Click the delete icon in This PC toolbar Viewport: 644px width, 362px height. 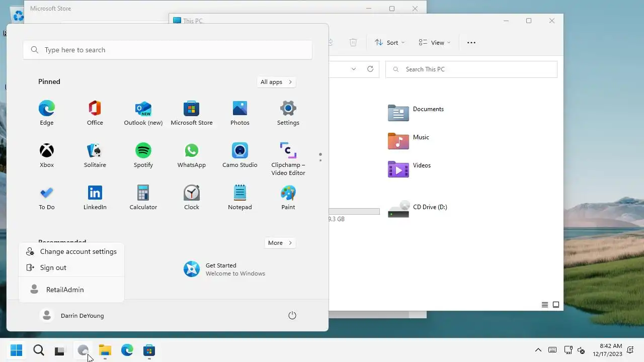[353, 43]
